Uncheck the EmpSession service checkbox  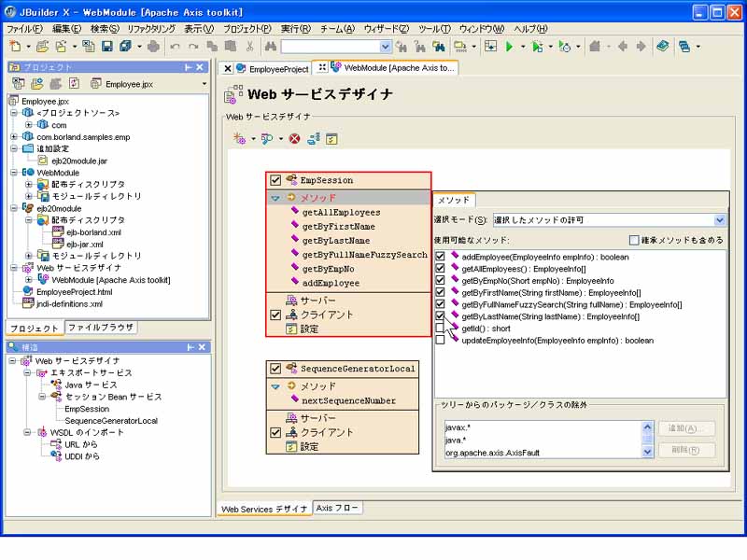coord(275,180)
